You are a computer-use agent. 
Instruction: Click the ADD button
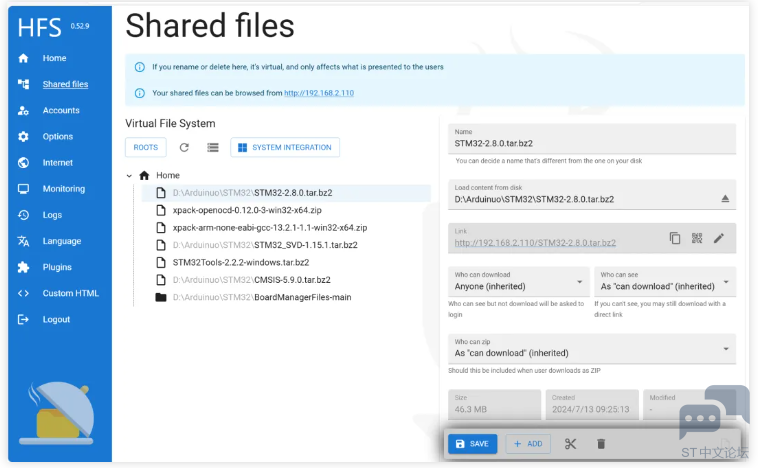point(528,444)
